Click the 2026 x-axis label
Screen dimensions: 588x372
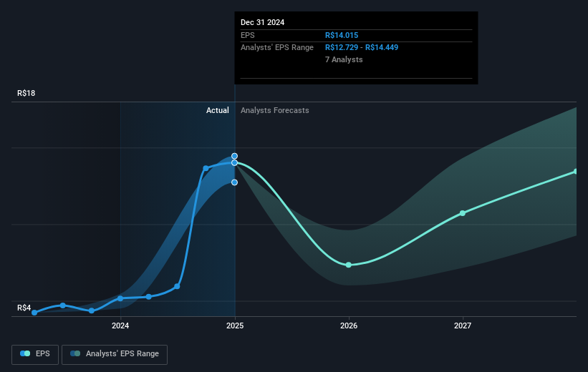pos(349,325)
